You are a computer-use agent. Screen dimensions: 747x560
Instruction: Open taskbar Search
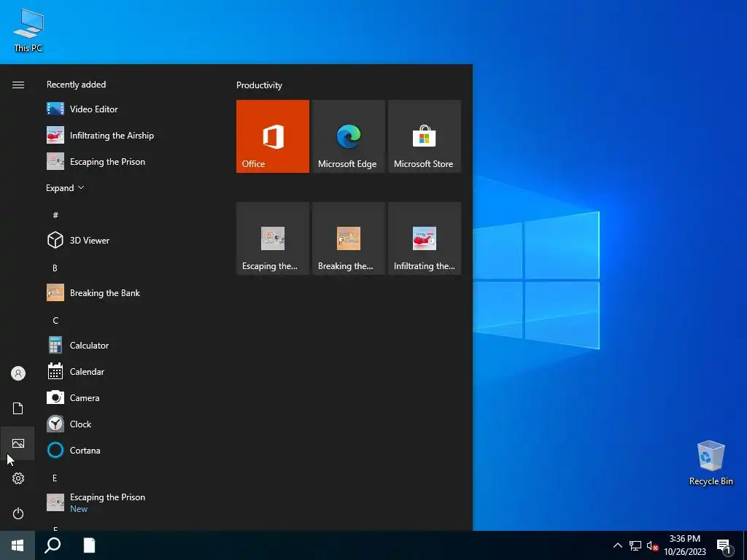point(53,545)
